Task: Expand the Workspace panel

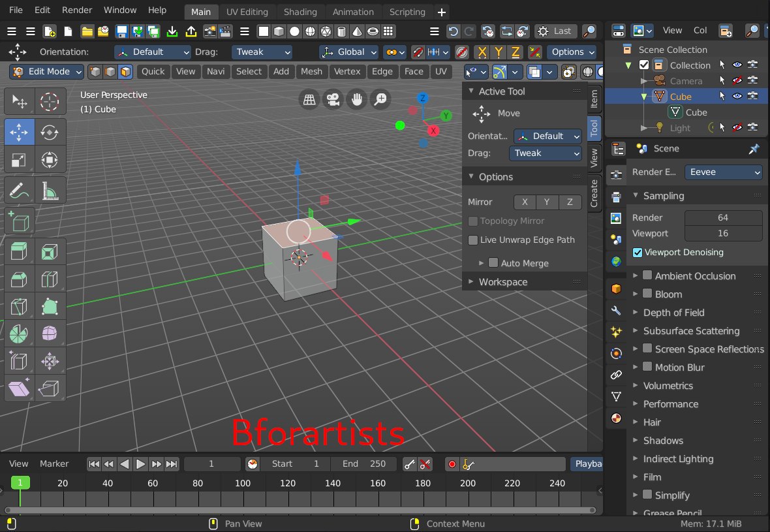Action: [x=503, y=282]
